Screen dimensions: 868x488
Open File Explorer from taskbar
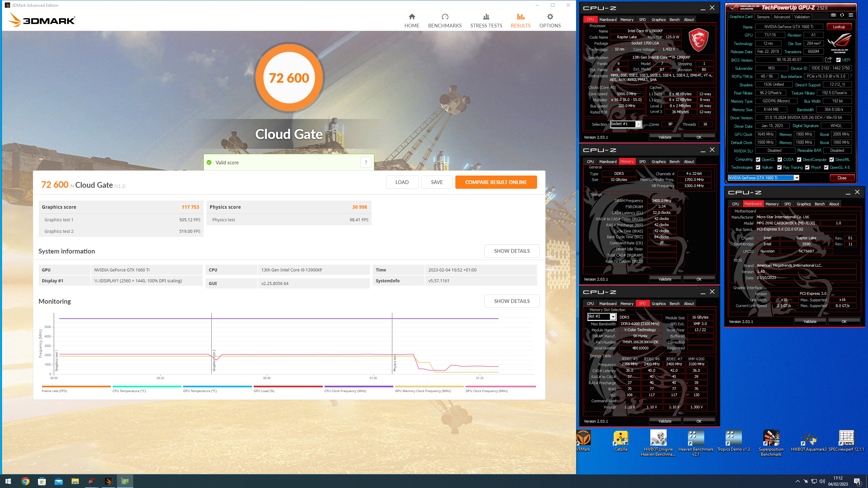75,481
